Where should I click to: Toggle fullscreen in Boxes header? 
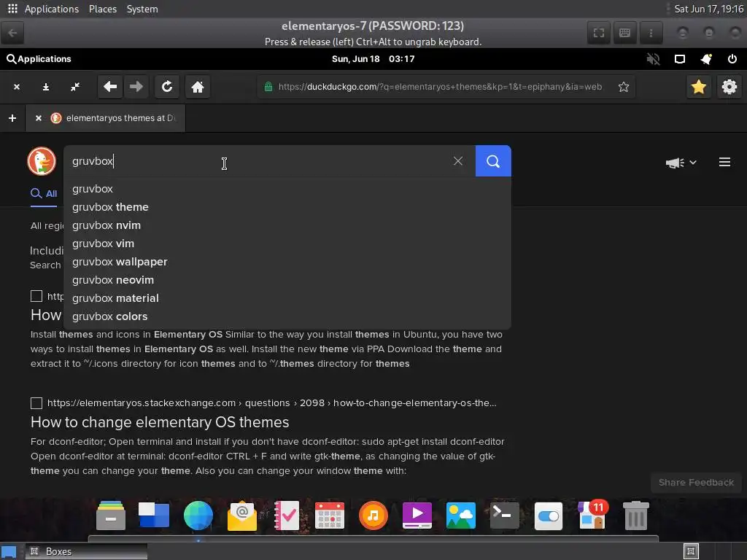tap(599, 33)
